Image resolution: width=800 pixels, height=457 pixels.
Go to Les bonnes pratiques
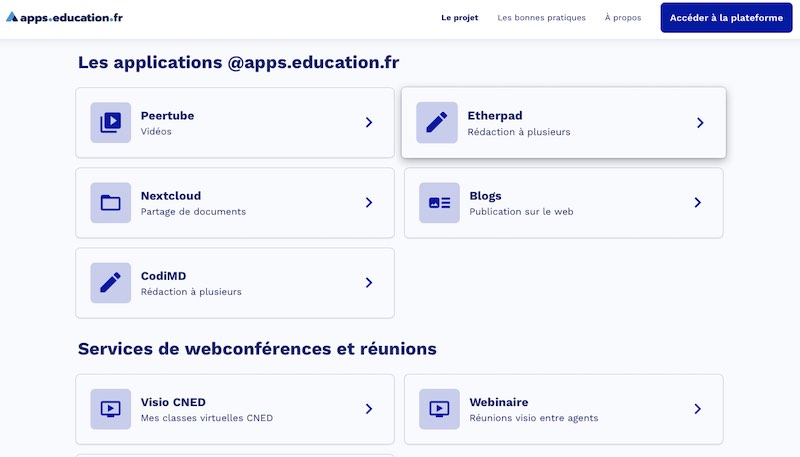[541, 18]
